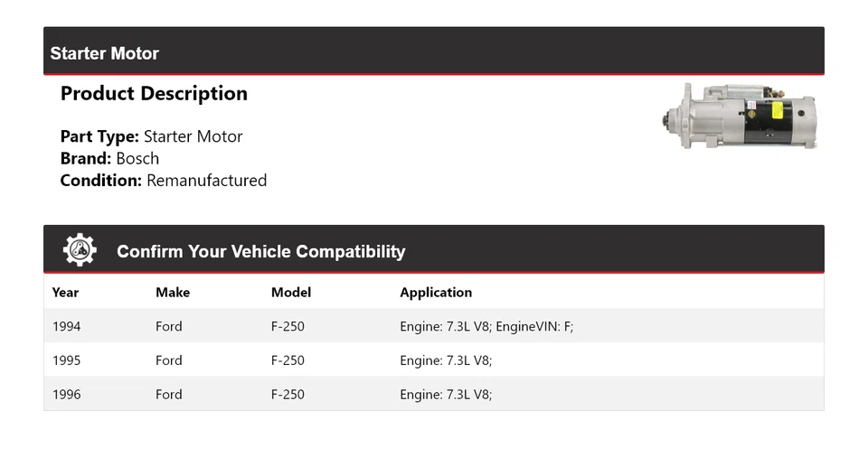Click the Brand: Bosch line
The height and width of the screenshot is (467, 868).
[x=109, y=158]
